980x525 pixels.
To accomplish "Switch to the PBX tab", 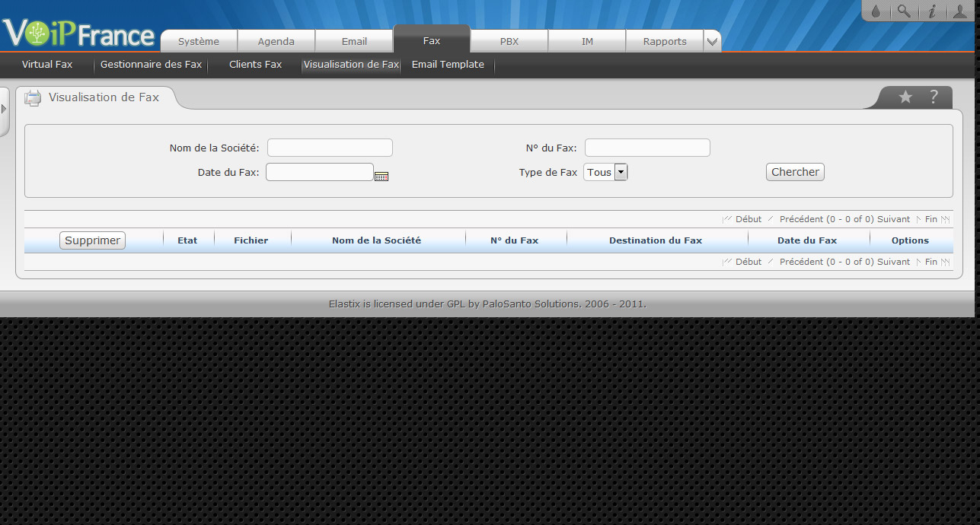I will point(509,42).
